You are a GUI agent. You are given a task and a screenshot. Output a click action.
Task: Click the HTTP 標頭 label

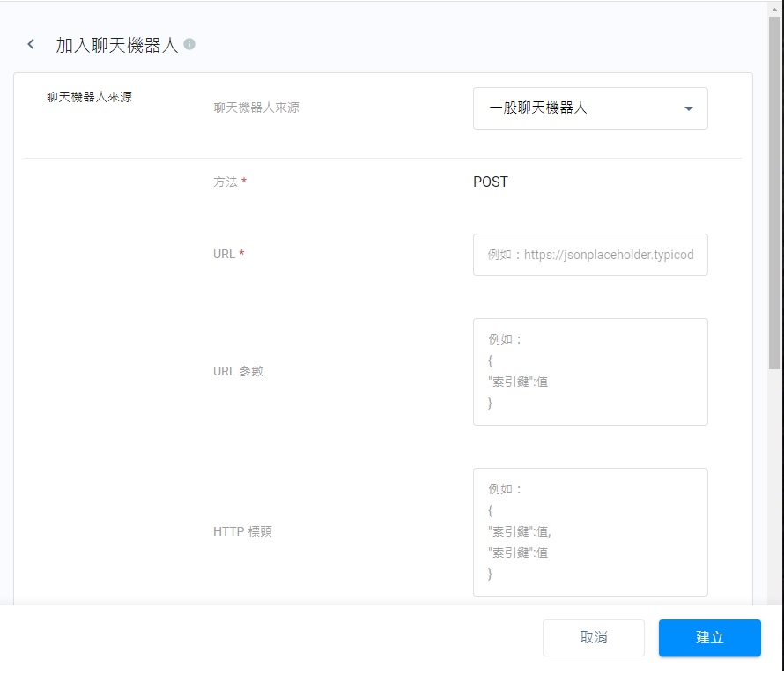point(242,531)
